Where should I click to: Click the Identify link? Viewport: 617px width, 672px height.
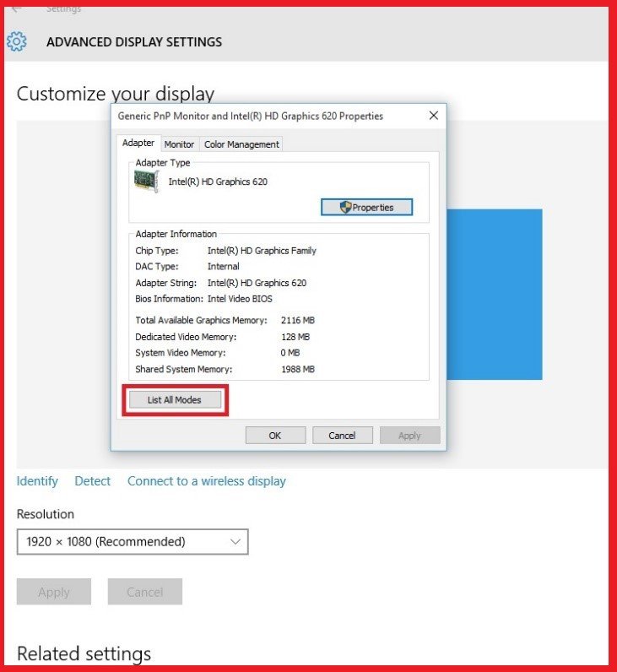37,481
